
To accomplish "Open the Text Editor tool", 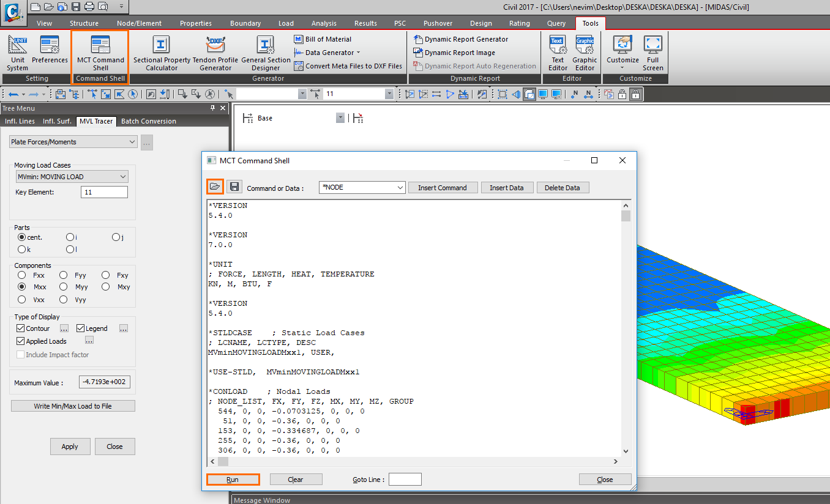I will [558, 53].
